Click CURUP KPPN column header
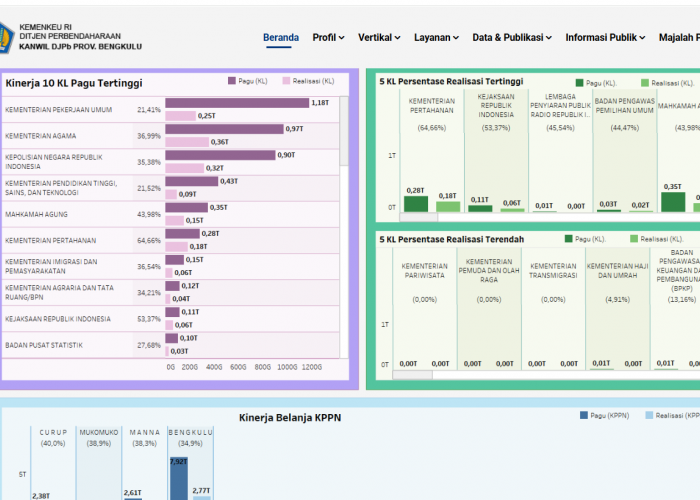Image resolution: width=700 pixels, height=500 pixels. click(53, 433)
